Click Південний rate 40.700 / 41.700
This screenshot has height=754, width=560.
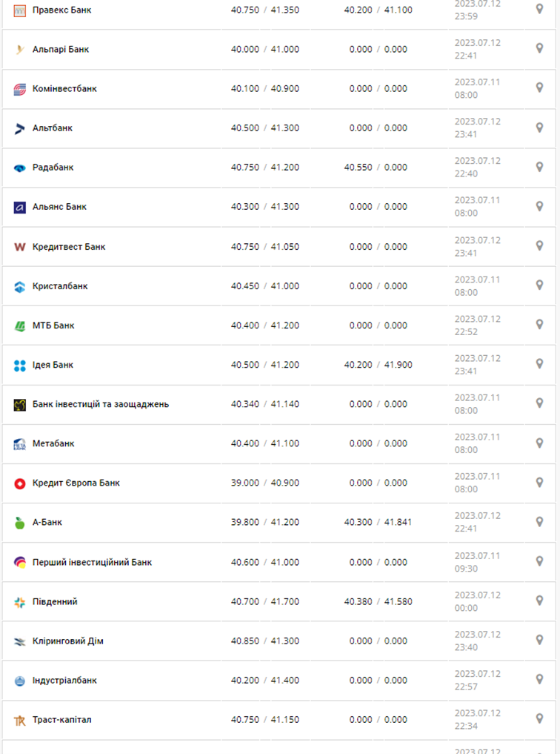tap(264, 601)
